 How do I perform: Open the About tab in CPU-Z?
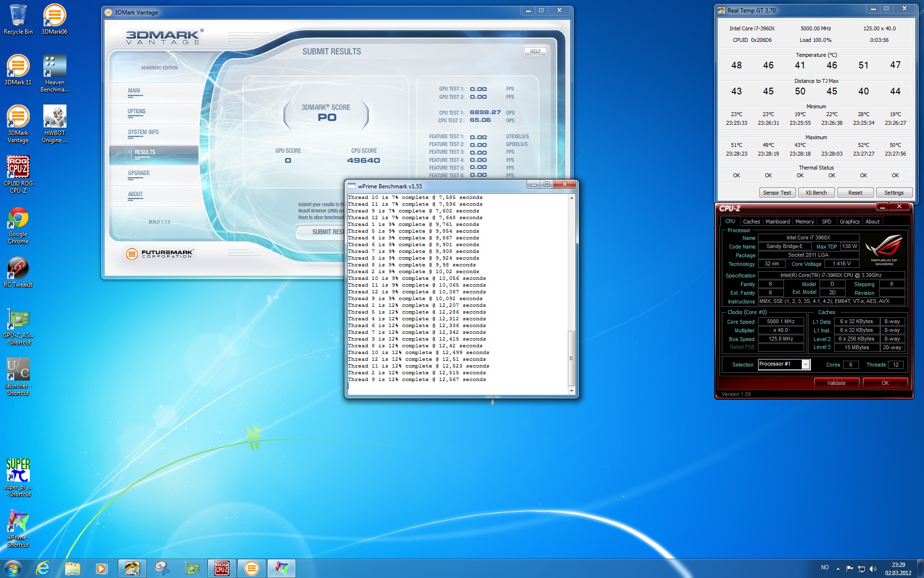pos(872,222)
